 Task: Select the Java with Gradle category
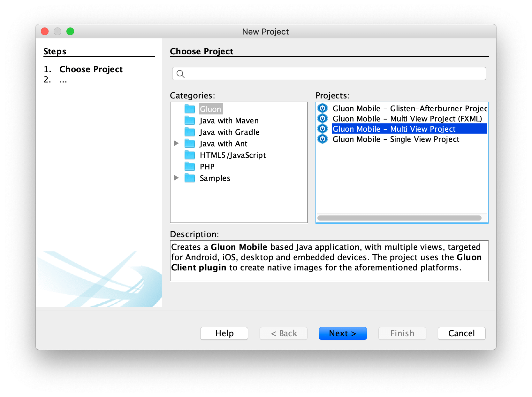230,132
